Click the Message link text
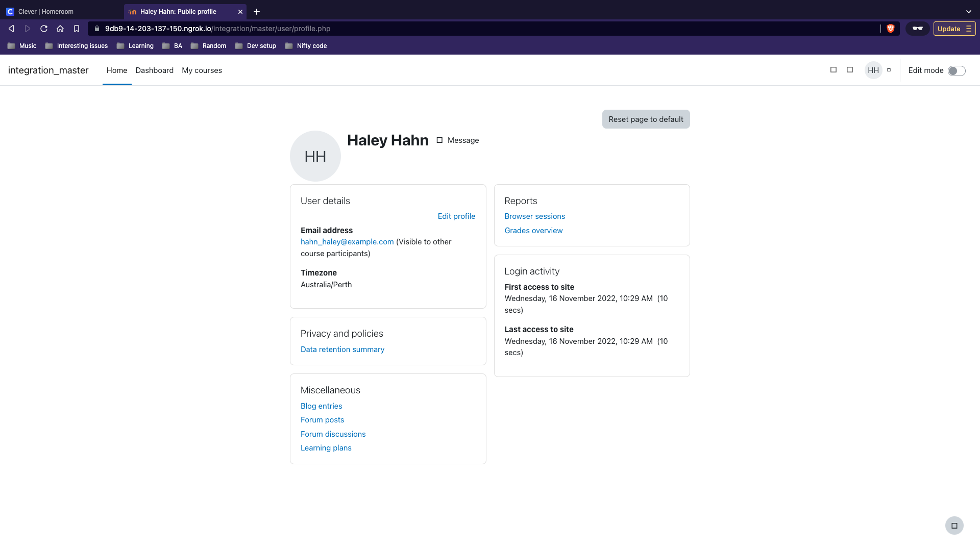Screen dimensions: 980x551 [463, 140]
